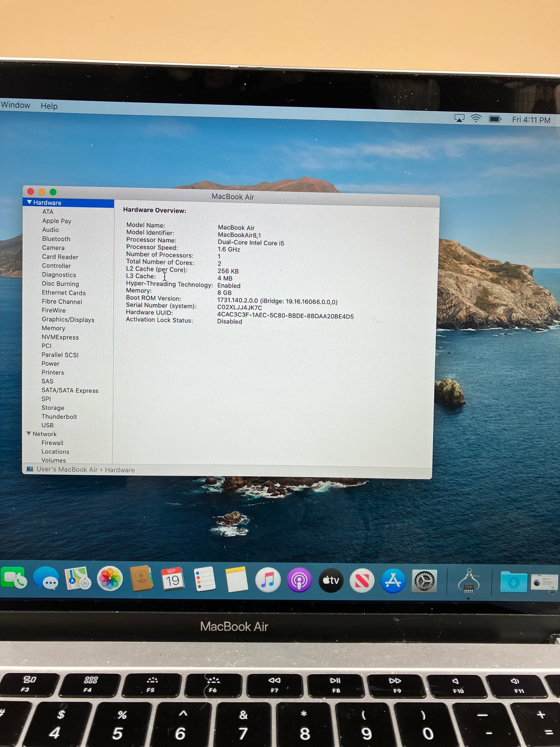Select Audio hardware category
The image size is (560, 747).
click(x=51, y=229)
